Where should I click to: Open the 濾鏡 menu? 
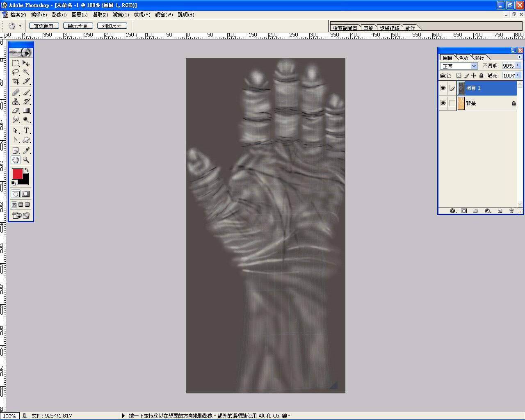coord(121,15)
